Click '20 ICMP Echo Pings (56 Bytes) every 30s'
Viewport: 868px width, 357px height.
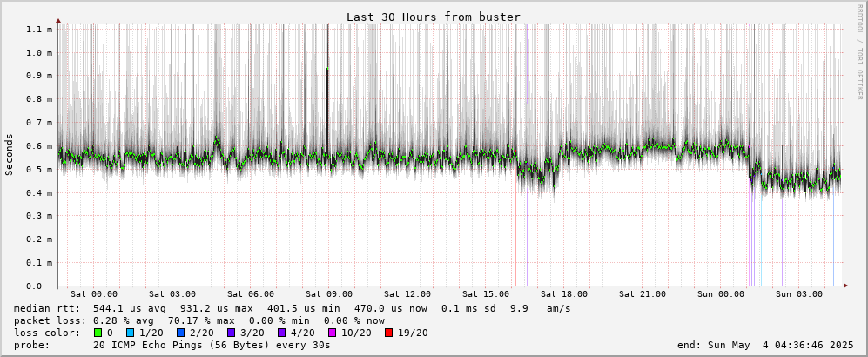[212, 345]
